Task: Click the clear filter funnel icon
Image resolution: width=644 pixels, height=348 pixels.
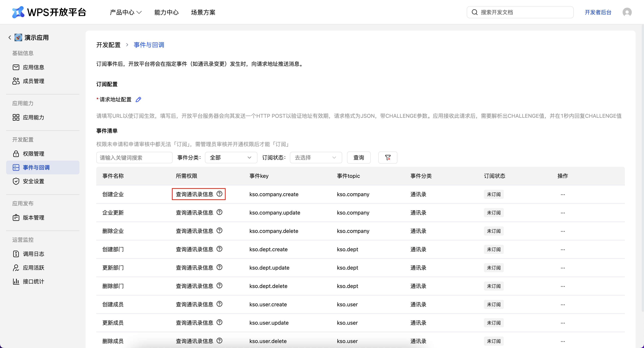Action: tap(388, 158)
